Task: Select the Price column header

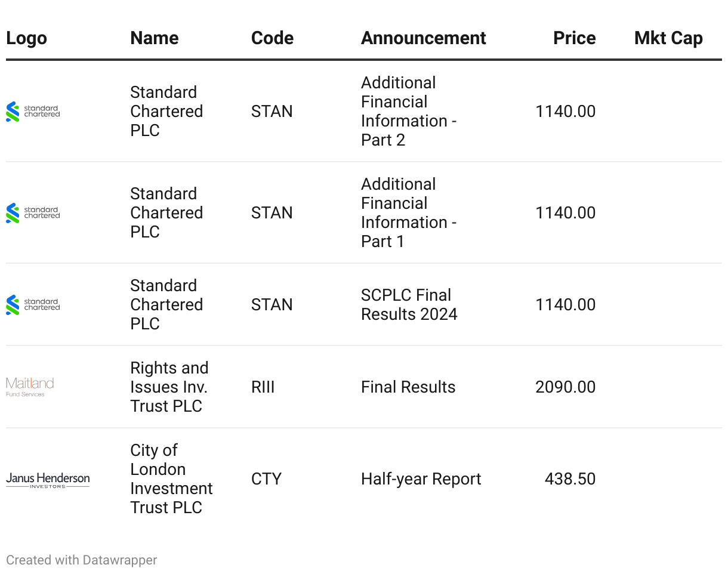Action: (x=575, y=38)
